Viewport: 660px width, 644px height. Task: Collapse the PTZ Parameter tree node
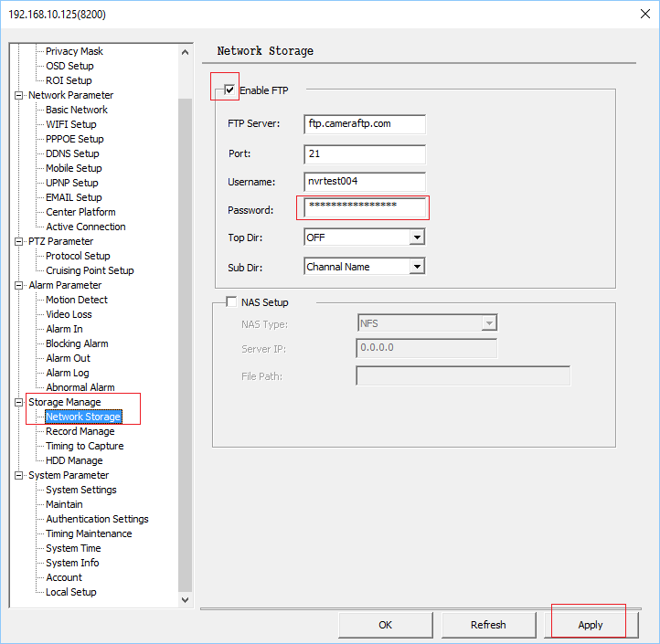[x=19, y=241]
